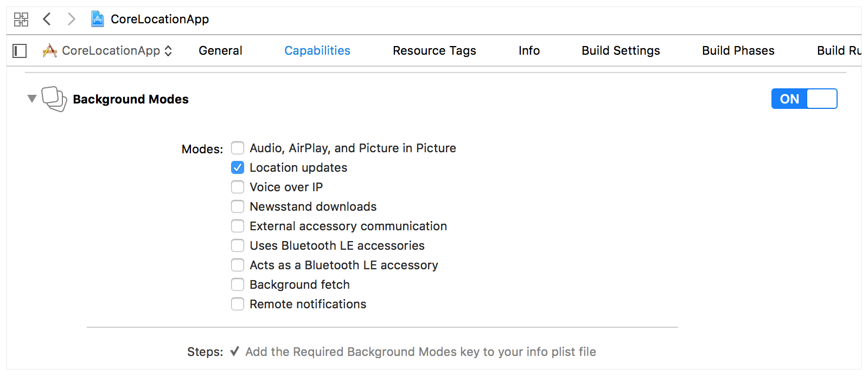The image size is (868, 376).
Task: Switch to the Resource Tags tab
Action: [x=434, y=50]
